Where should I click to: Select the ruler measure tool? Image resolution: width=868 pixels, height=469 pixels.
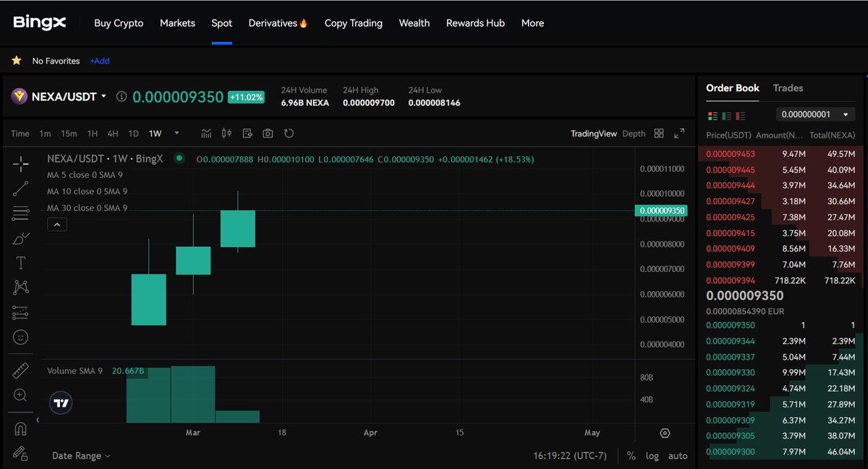(21, 371)
